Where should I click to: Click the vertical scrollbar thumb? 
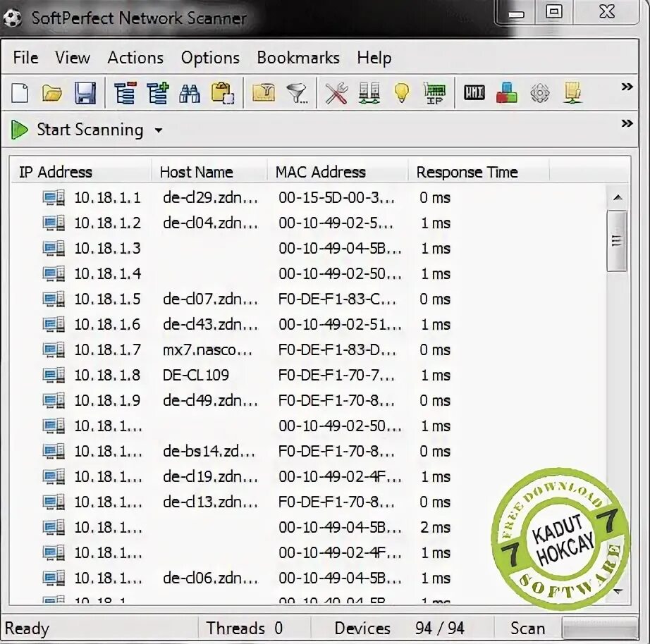click(x=617, y=241)
